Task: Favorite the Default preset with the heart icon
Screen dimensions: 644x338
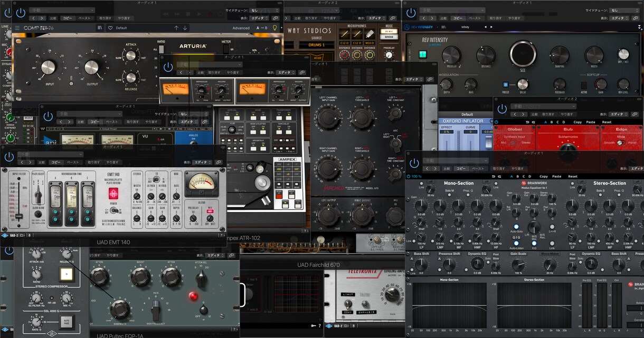Action: pos(110,28)
